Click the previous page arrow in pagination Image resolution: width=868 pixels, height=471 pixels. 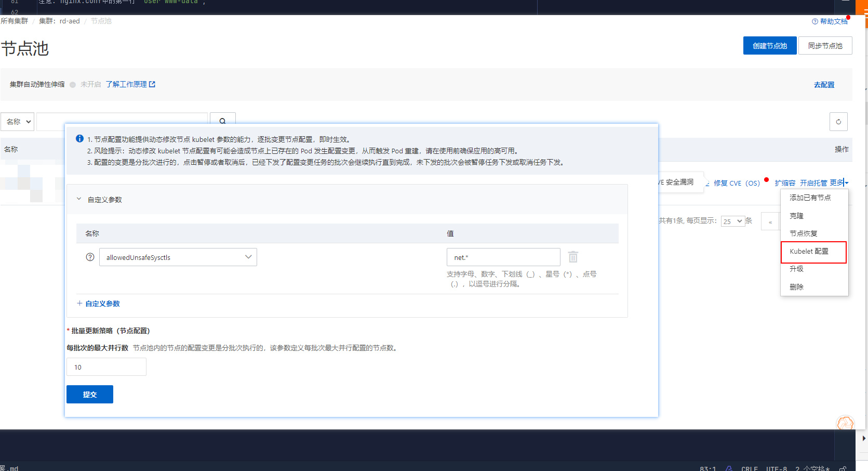coord(770,221)
